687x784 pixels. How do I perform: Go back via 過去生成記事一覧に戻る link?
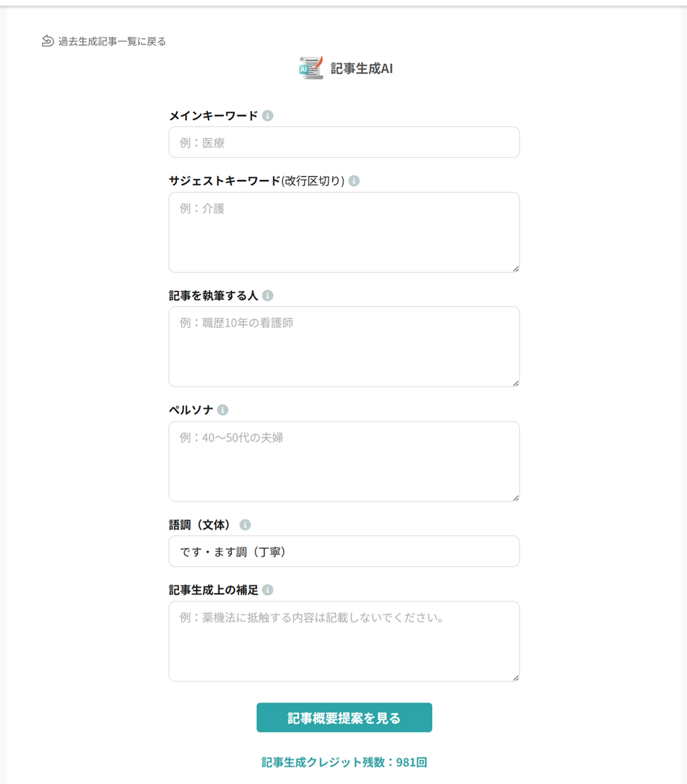(112, 41)
